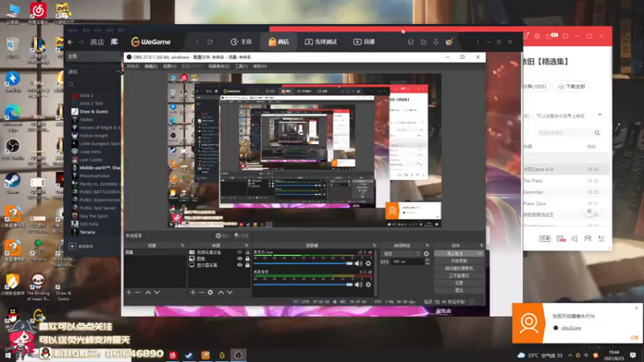The height and width of the screenshot is (362, 644).
Task: Click mic/Aux volume slider in mixer
Action: (x=303, y=264)
